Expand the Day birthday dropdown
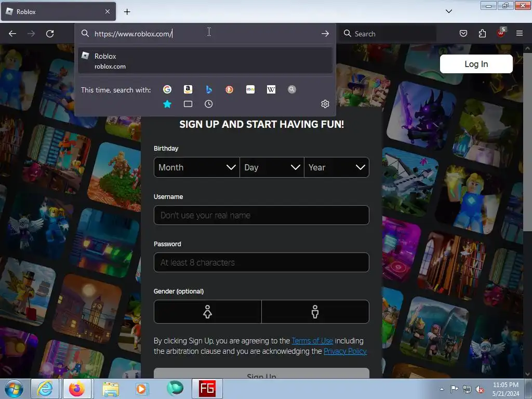The image size is (532, 399). tap(272, 167)
